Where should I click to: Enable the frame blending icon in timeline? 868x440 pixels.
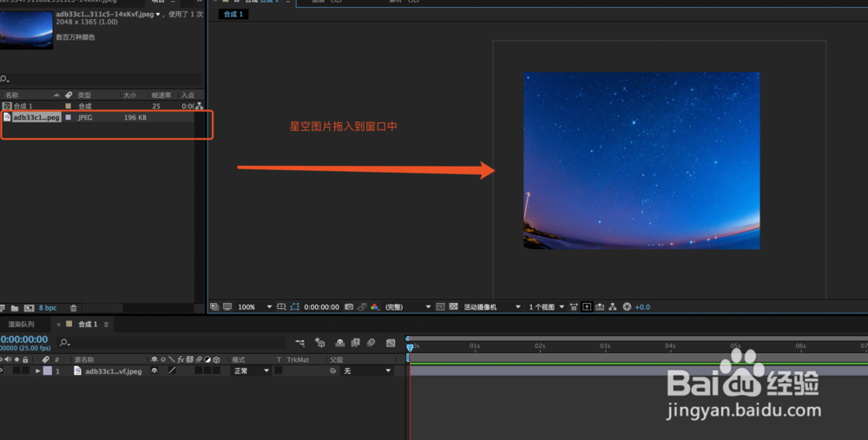pos(355,343)
